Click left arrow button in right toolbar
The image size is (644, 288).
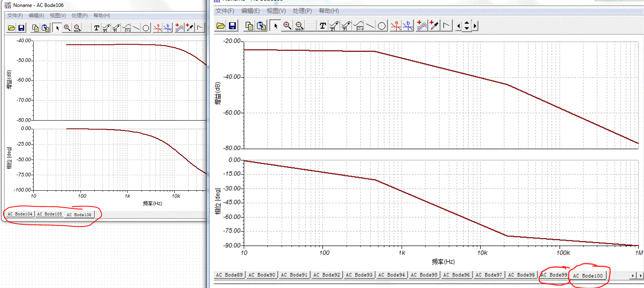459,26
